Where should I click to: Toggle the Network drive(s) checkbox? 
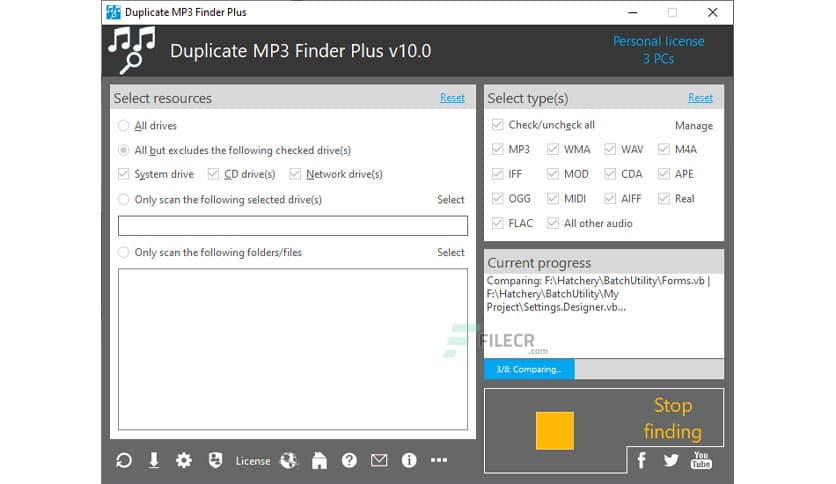tap(295, 174)
